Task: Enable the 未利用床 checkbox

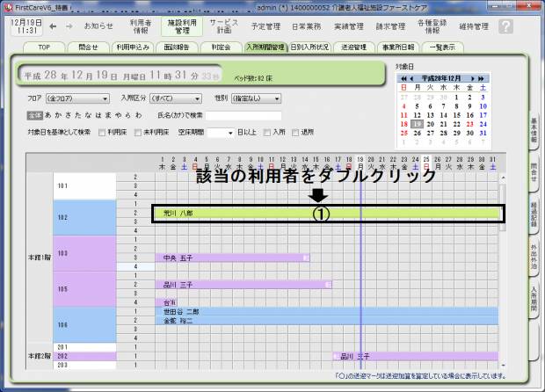Action: pyautogui.click(x=140, y=131)
